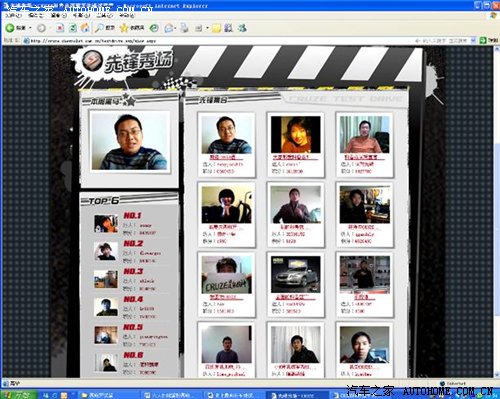
Task: Expand the Back button history arrow
Action: pyautogui.click(x=30, y=28)
